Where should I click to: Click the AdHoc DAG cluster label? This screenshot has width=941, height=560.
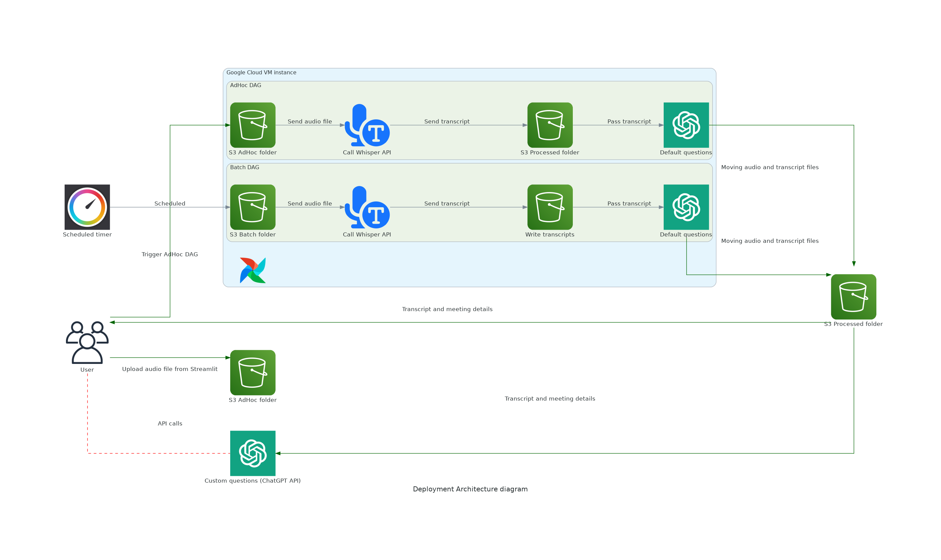pos(245,85)
